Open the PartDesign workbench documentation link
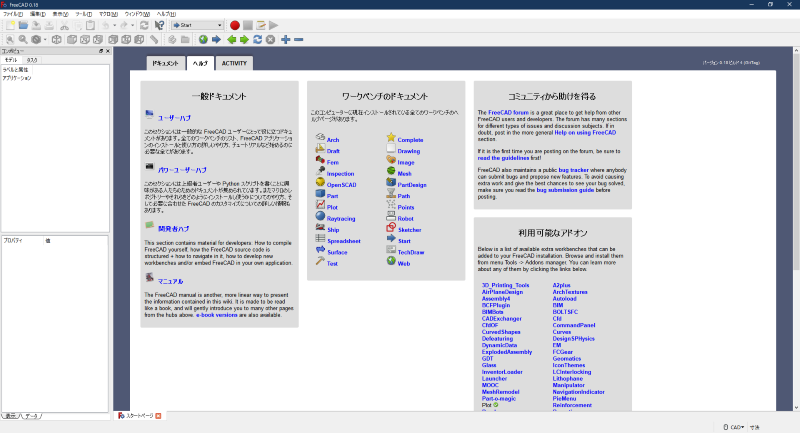Screen dimensions: 800x433 412,185
